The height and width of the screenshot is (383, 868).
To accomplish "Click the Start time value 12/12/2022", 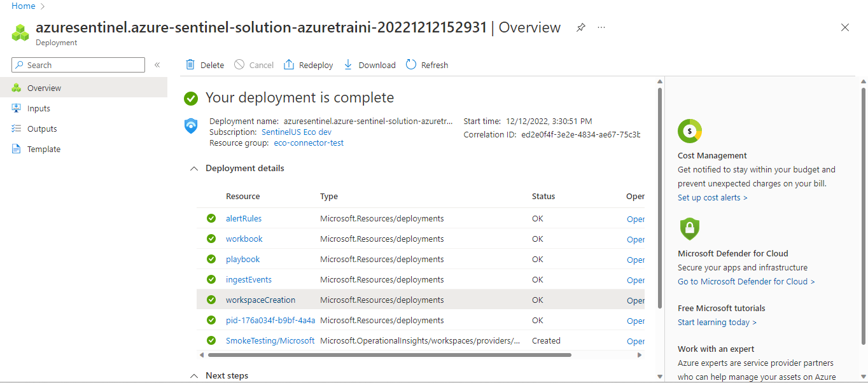I will [549, 121].
